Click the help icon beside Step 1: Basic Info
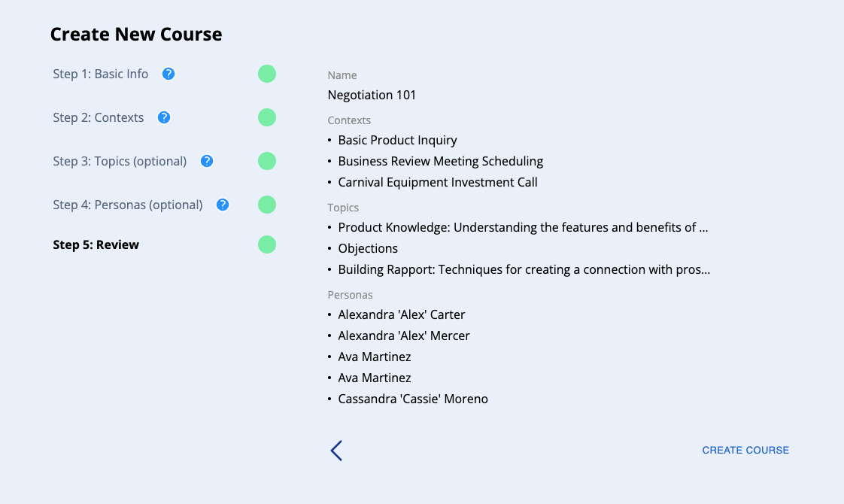This screenshot has width=844, height=504. 168,74
